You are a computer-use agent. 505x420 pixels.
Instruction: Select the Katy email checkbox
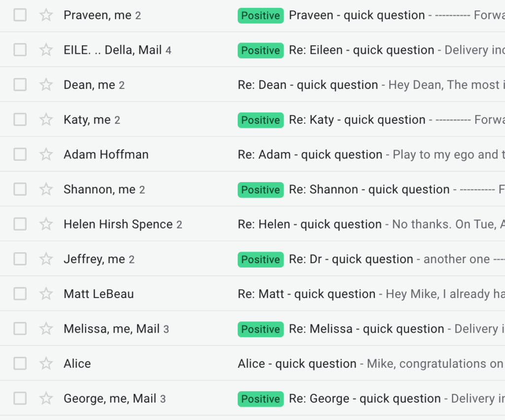coord(20,119)
